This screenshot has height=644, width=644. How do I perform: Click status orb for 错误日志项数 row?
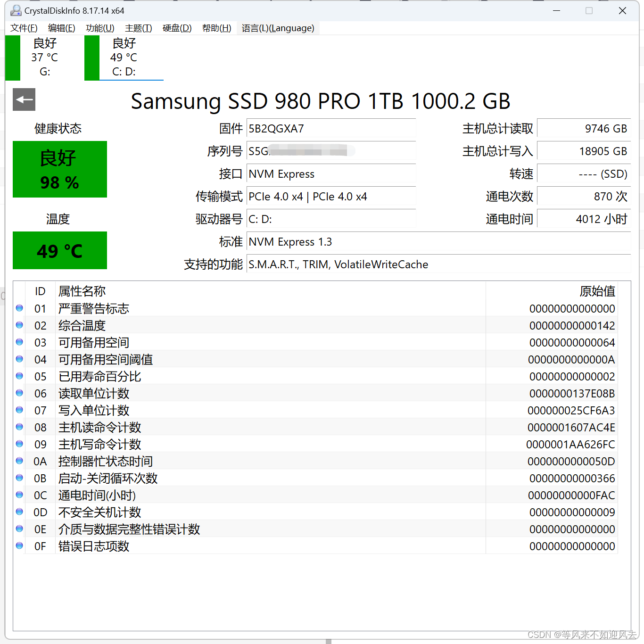coord(19,545)
